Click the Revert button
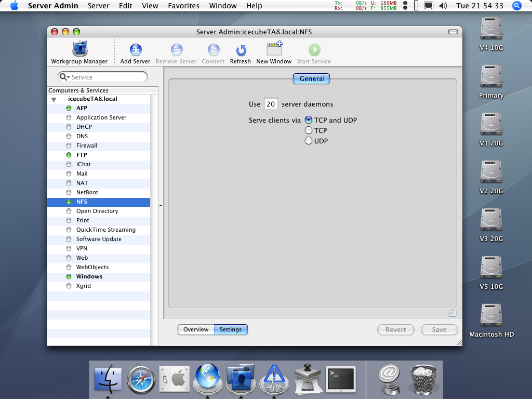Image resolution: width=532 pixels, height=399 pixels. [395, 329]
